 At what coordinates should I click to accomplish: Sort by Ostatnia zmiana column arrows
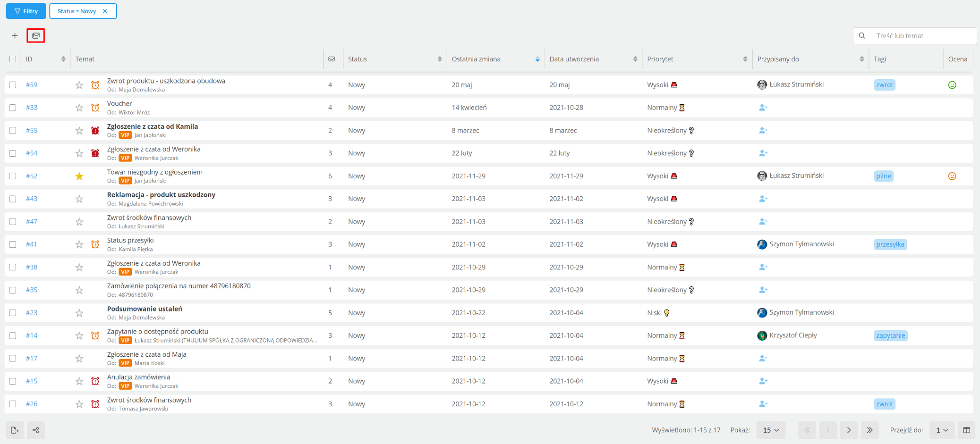(x=537, y=59)
